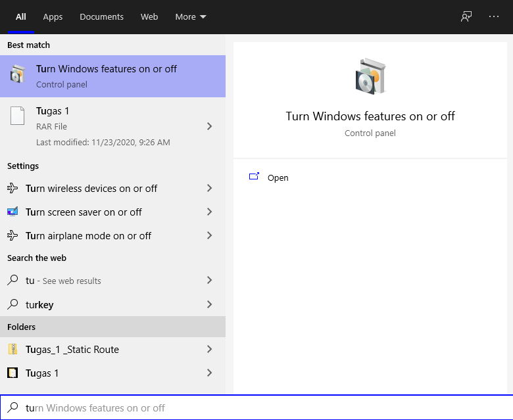The height and width of the screenshot is (420, 513).
Task: Click the Open launch icon in preview pane
Action: [x=254, y=177]
